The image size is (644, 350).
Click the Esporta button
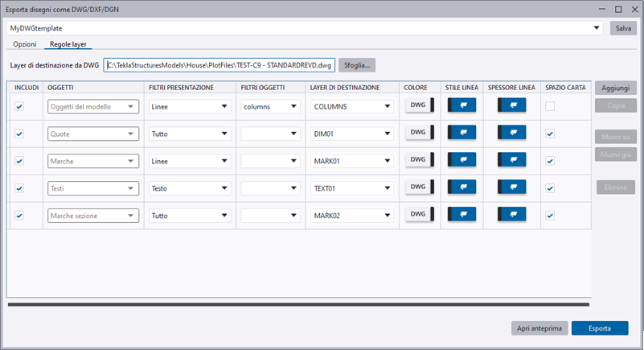[599, 328]
